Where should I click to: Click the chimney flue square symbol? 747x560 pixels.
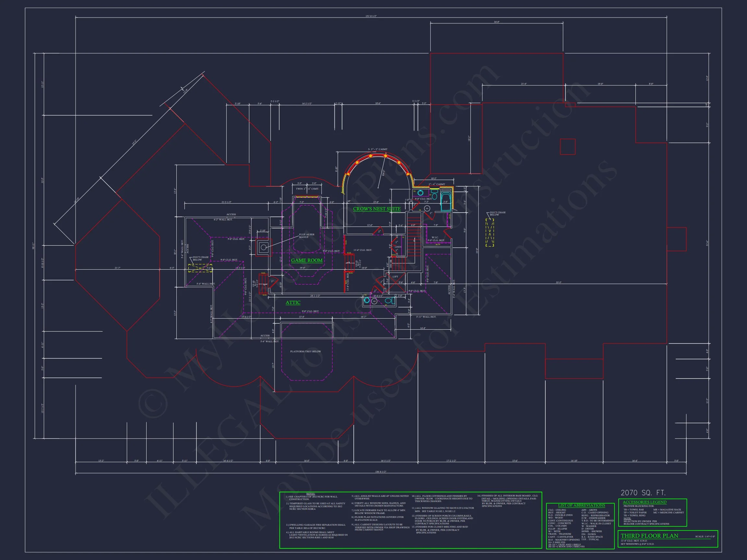click(x=263, y=247)
